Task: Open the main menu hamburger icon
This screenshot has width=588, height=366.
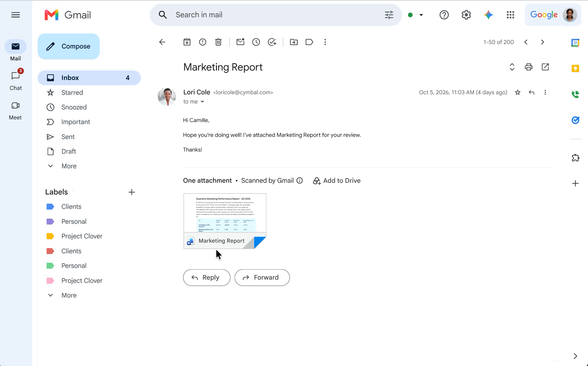Action: point(16,15)
